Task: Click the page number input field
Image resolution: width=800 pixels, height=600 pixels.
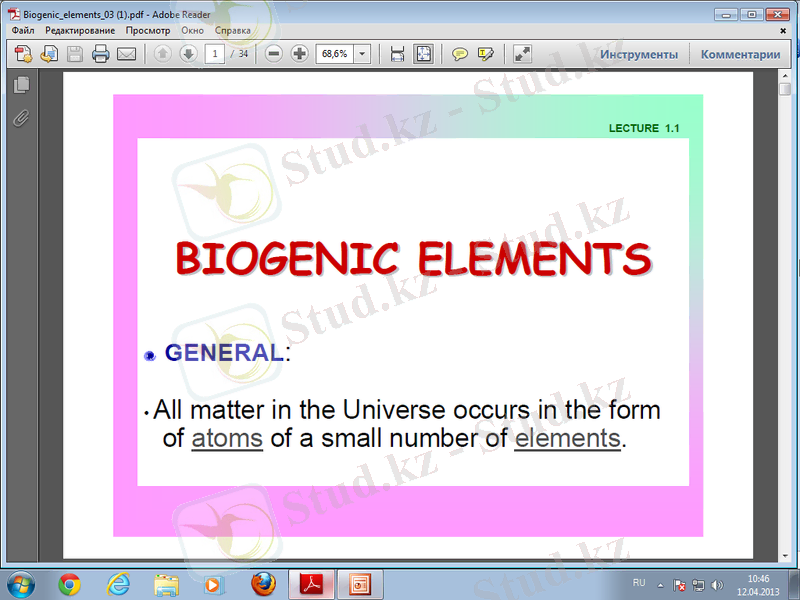Action: [214, 54]
